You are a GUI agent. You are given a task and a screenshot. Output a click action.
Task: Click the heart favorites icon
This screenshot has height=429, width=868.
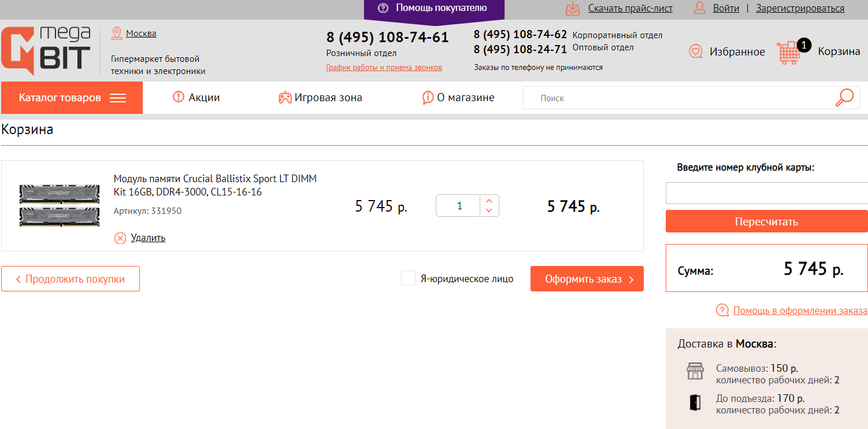click(x=696, y=51)
